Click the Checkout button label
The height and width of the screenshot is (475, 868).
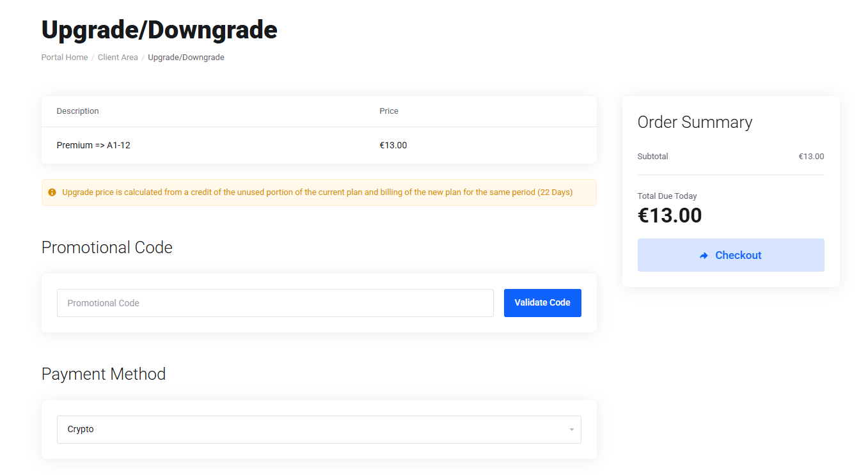point(738,256)
